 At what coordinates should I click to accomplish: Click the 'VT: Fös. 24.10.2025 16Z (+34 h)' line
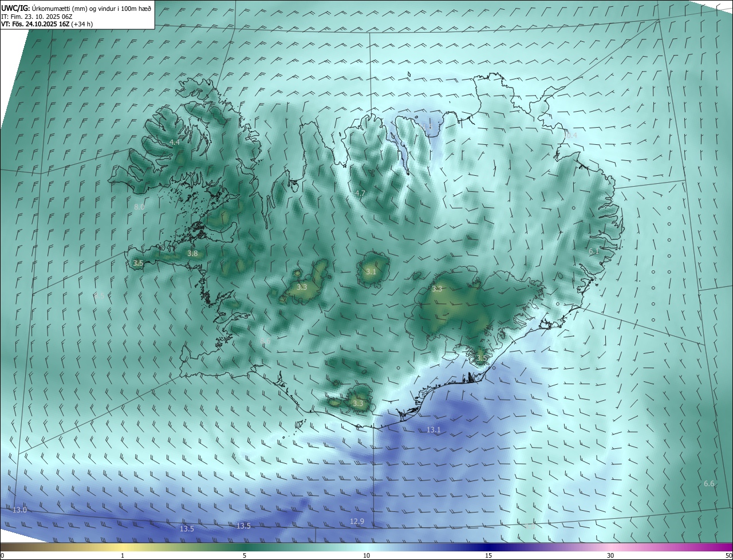coord(47,24)
